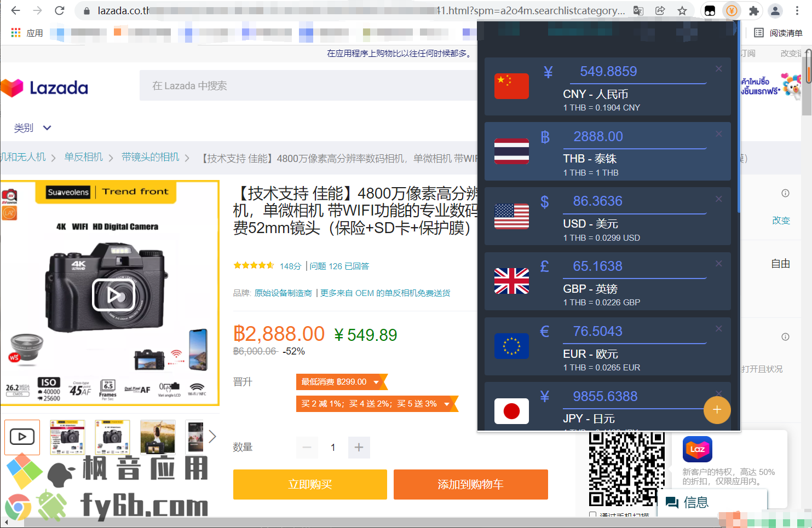812x528 pixels.
Task: Click the United States flag icon
Action: (511, 216)
